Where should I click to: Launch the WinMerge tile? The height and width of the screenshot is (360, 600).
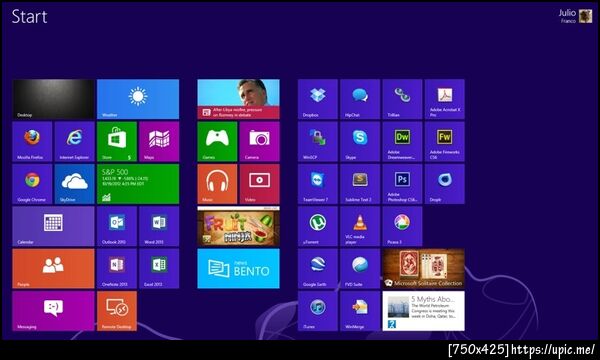(x=360, y=311)
